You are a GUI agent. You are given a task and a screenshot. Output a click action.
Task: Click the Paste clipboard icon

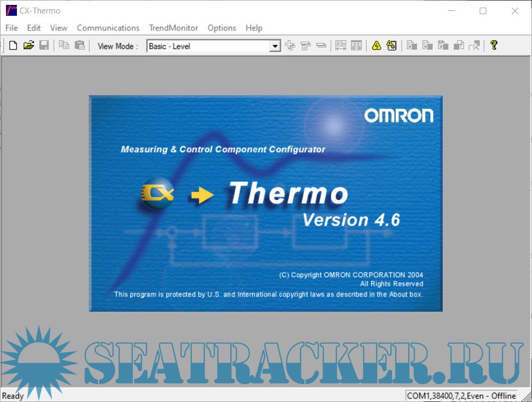coord(80,46)
